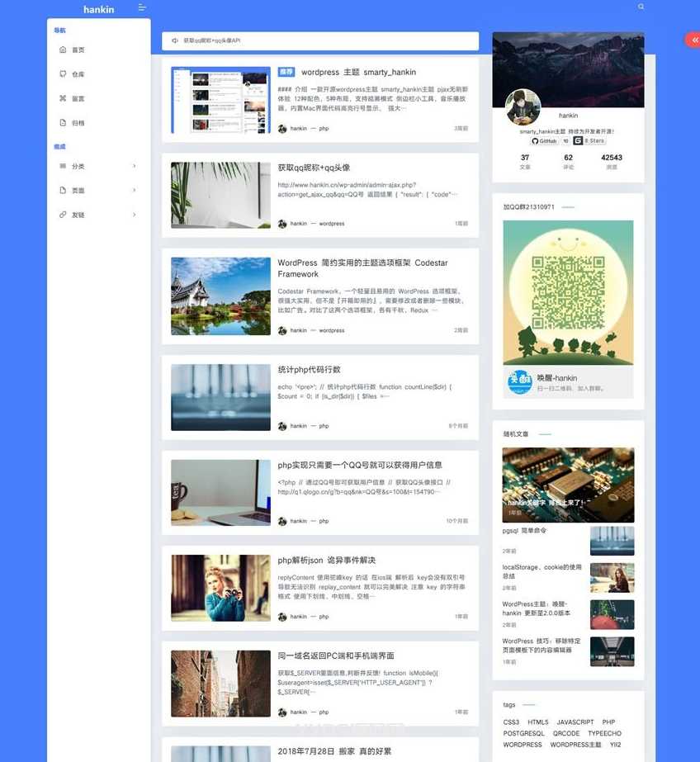Click the brick alley post thumbnail
This screenshot has width=700, height=762.
coord(220,684)
